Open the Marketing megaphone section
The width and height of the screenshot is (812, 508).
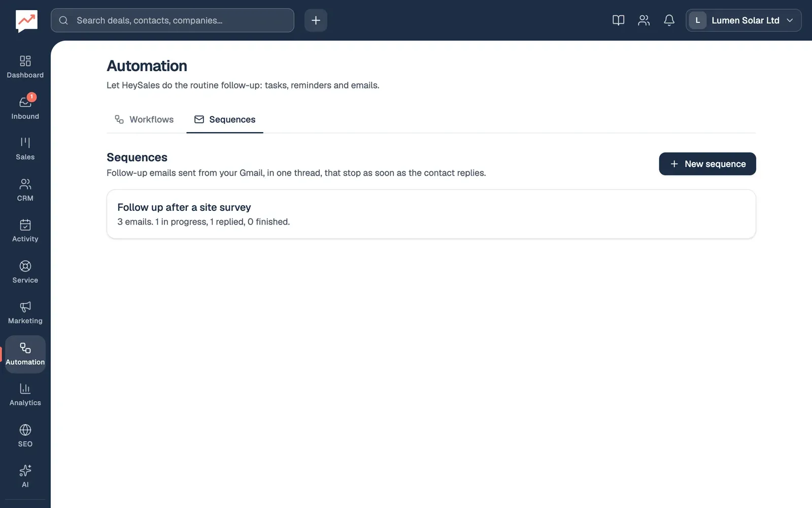[x=25, y=313]
